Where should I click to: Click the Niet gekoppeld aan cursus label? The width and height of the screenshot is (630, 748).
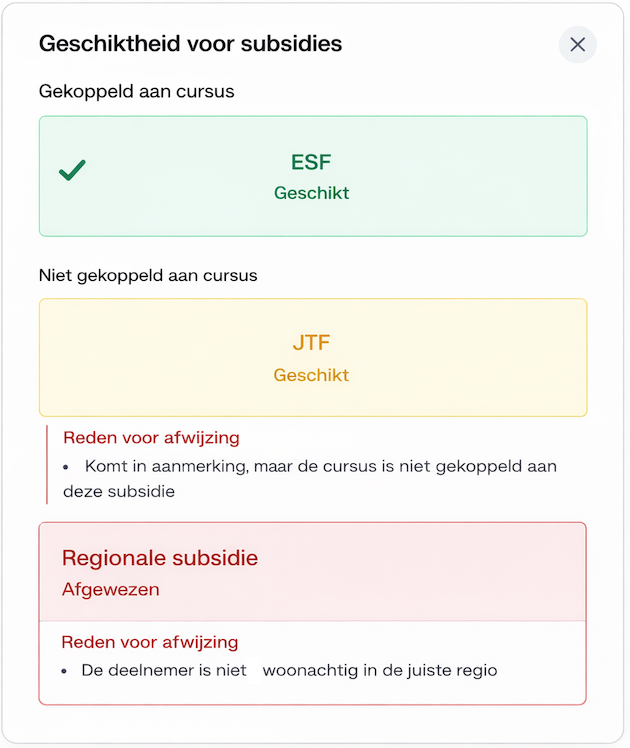point(148,275)
